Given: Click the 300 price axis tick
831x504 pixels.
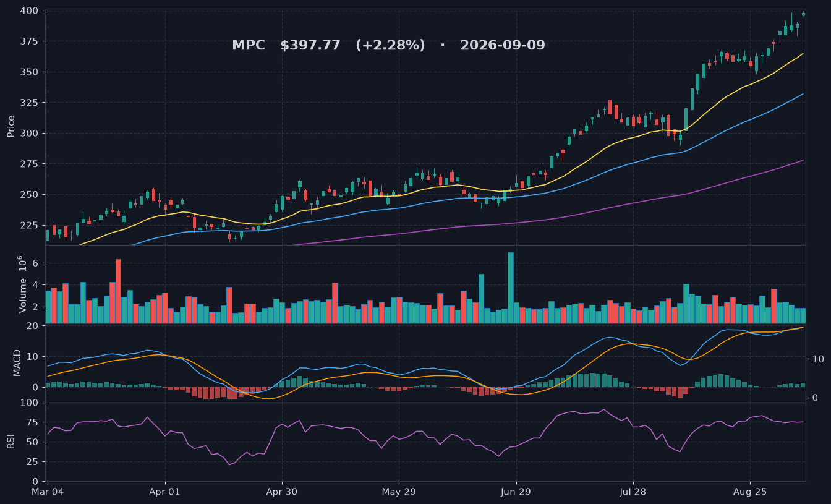Looking at the screenshot, I should click(x=29, y=134).
